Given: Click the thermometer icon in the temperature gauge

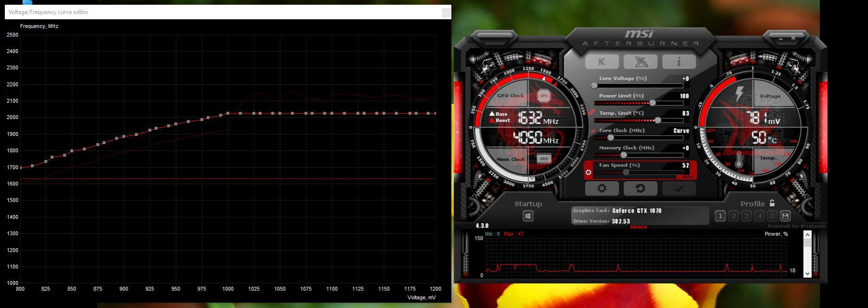Looking at the screenshot, I should coord(739,160).
